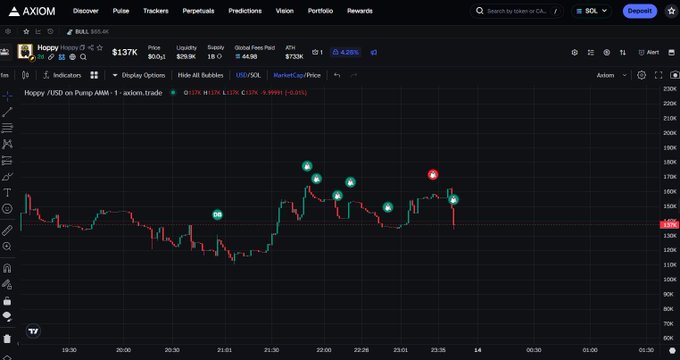680x360 pixels.
Task: Open the long position forecasting tool
Action: click(7, 160)
